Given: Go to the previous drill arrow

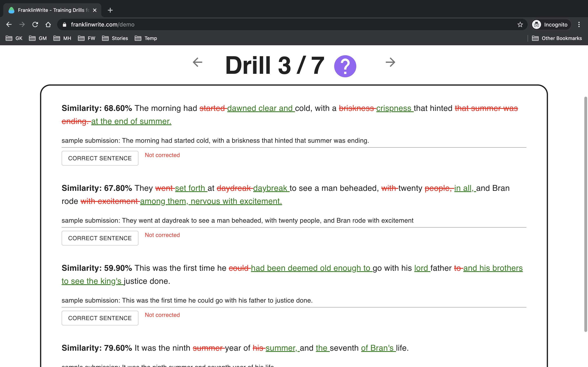Looking at the screenshot, I should click(x=197, y=62).
